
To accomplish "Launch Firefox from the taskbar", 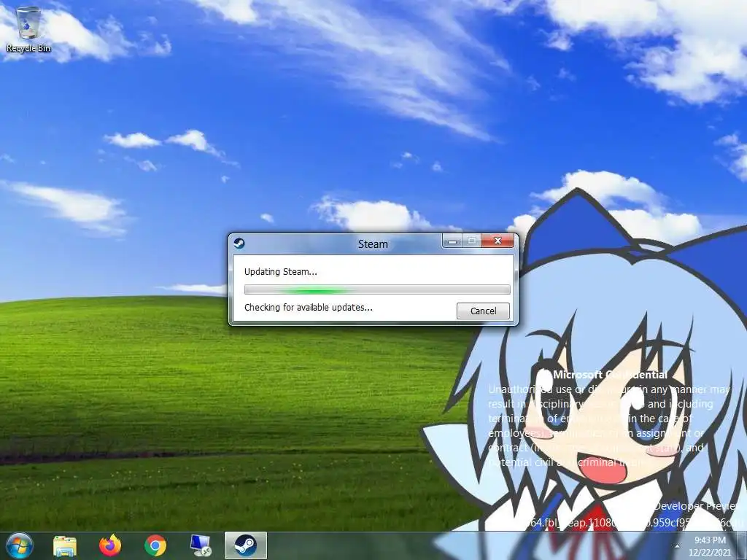I will 110,545.
